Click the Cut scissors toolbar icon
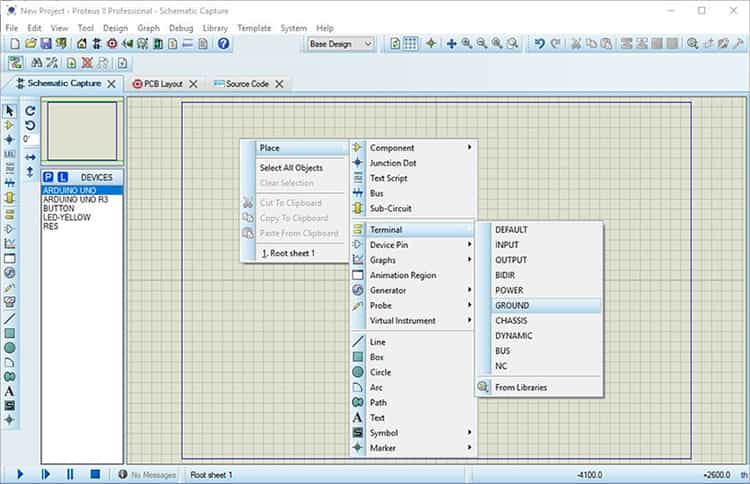The image size is (750, 484). tap(576, 44)
